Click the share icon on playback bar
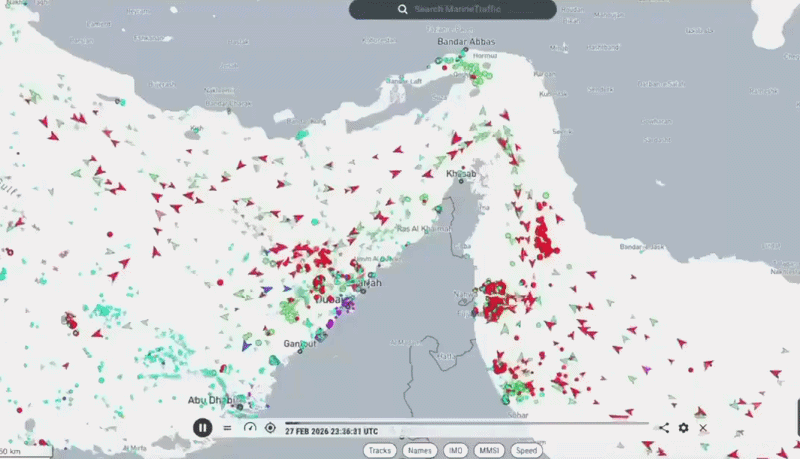The image size is (800, 459). [x=664, y=428]
